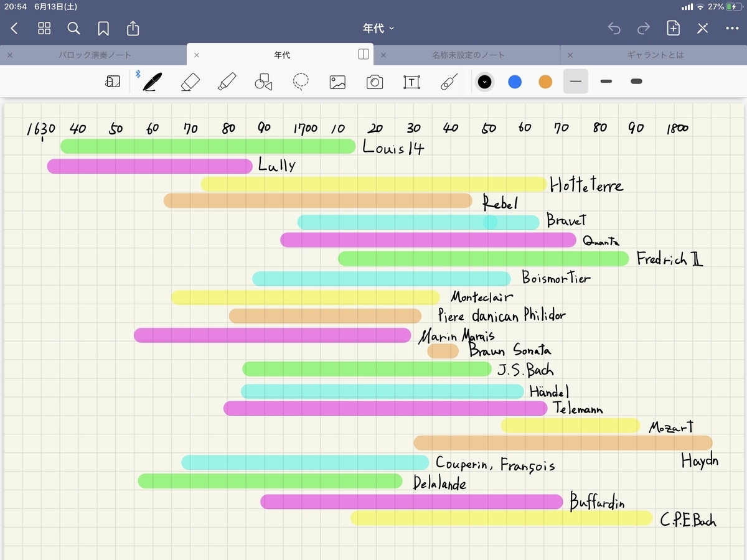The height and width of the screenshot is (560, 747).
Task: Select the thinnest stroke width
Action: pyautogui.click(x=576, y=82)
